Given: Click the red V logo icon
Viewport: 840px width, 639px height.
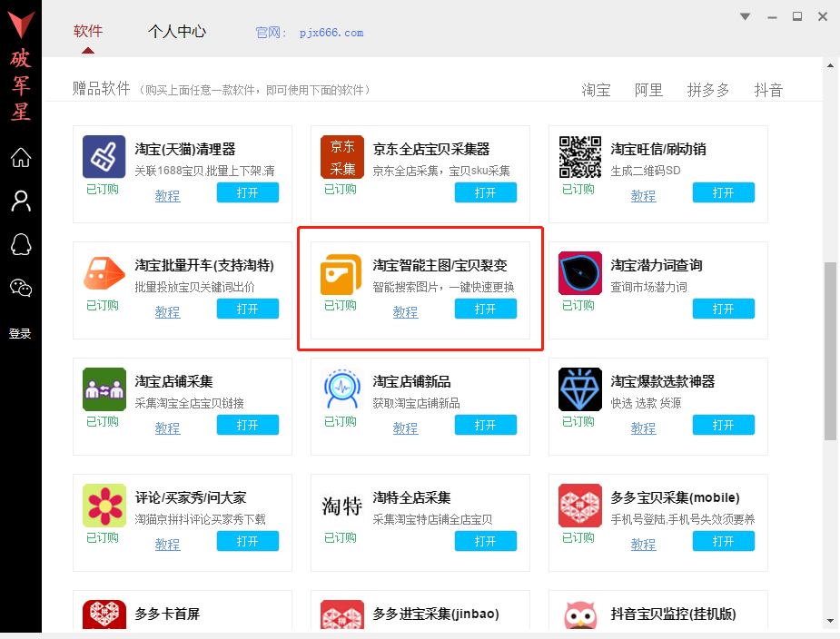Looking at the screenshot, I should tap(21, 25).
